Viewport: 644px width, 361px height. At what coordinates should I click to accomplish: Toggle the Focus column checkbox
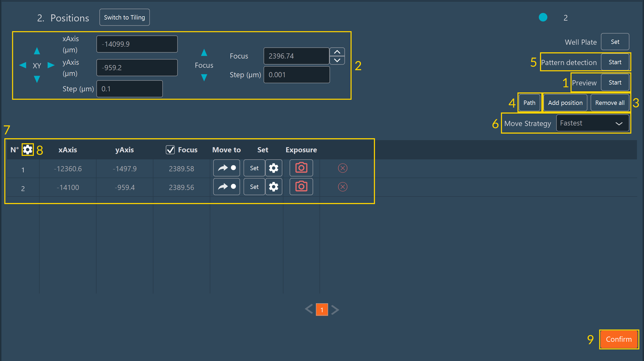(x=170, y=150)
